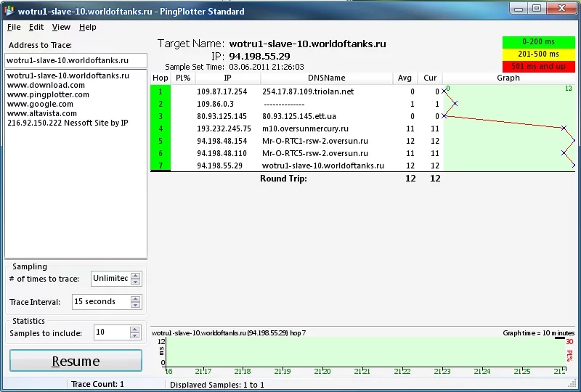The width and height of the screenshot is (581, 392).
Task: Select 216.92.150.222 Nessoft Site by IP entry
Action: tap(68, 123)
